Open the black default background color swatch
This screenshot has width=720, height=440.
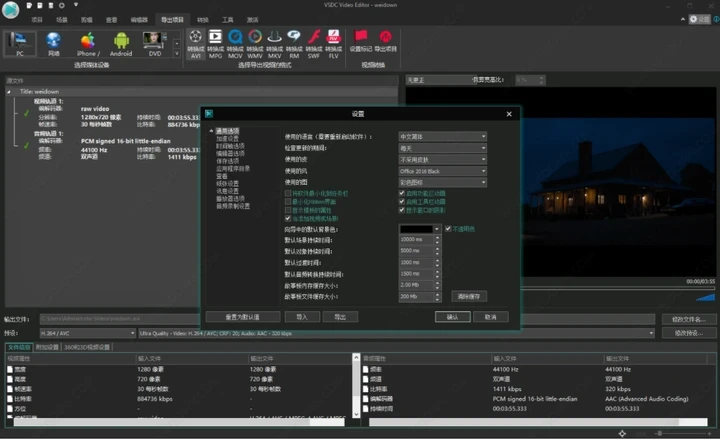pyautogui.click(x=420, y=229)
